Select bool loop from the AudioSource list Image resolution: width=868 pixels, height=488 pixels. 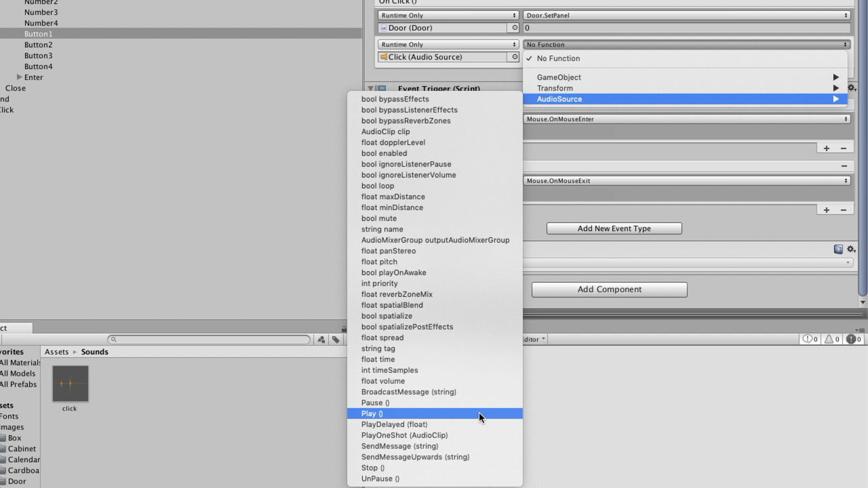378,186
